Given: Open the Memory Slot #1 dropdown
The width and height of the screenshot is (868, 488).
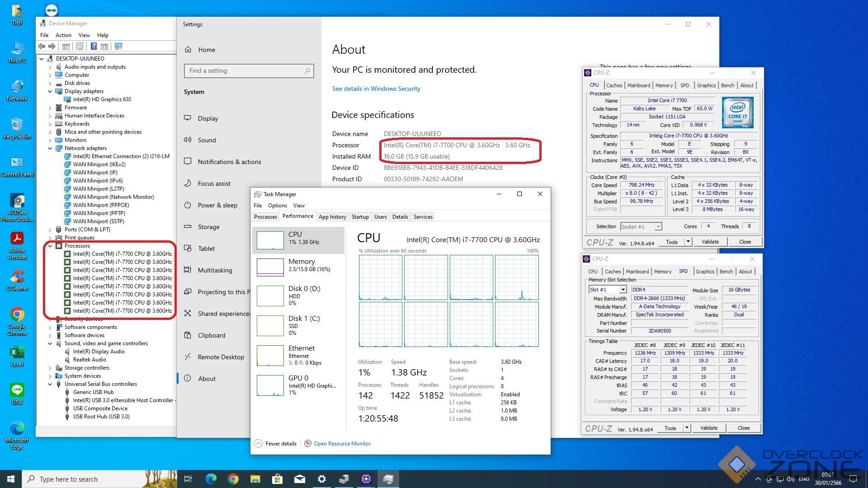Looking at the screenshot, I should (x=623, y=290).
